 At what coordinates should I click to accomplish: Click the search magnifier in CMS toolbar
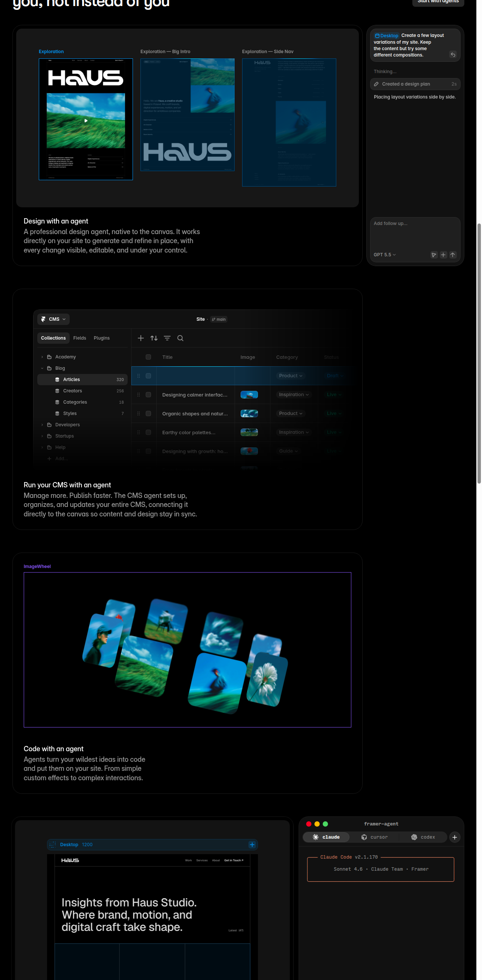pyautogui.click(x=180, y=338)
